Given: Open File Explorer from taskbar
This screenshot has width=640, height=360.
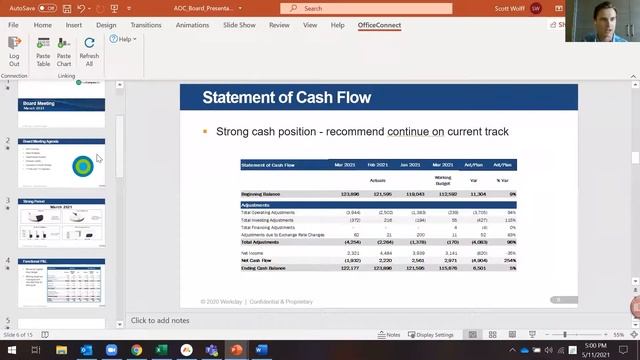Looking at the screenshot, I should point(61,350).
